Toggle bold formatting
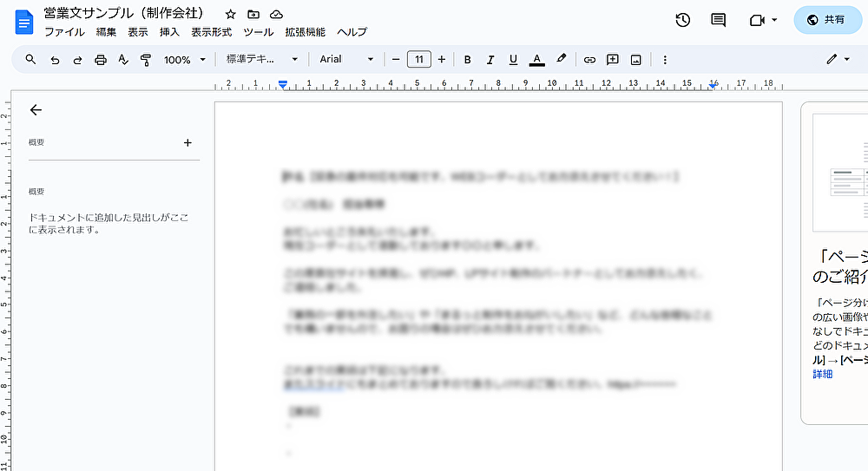This screenshot has width=868, height=471. pos(468,59)
